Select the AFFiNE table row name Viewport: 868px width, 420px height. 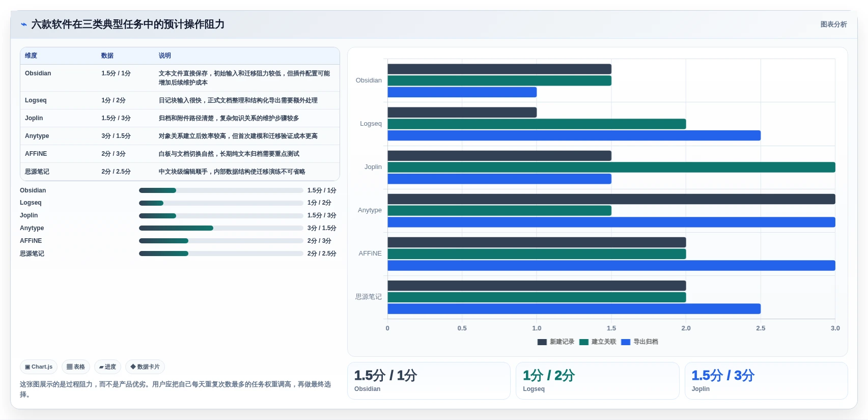click(36, 154)
